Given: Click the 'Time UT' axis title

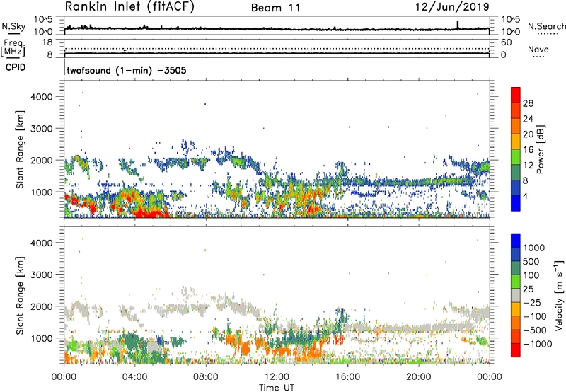Looking at the screenshot, I should tap(277, 388).
